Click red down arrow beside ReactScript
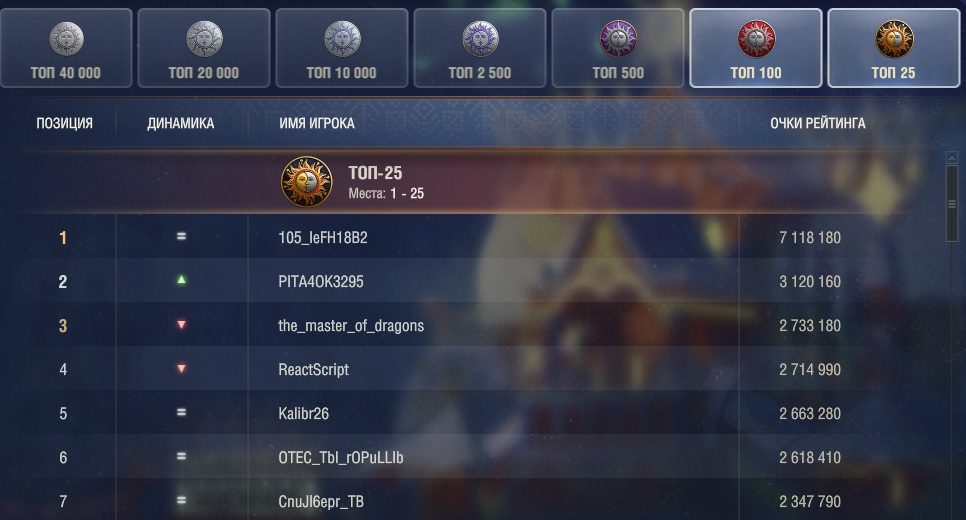The height and width of the screenshot is (520, 966). 181,368
